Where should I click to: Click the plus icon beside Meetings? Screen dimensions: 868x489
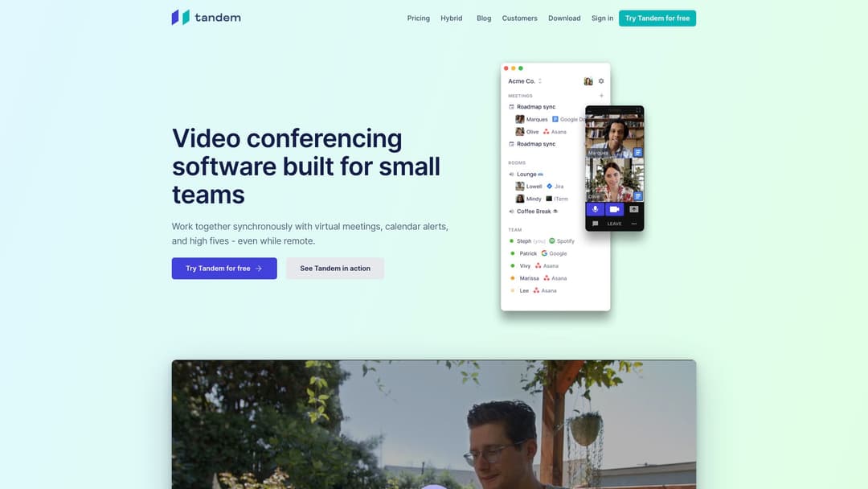tap(601, 96)
